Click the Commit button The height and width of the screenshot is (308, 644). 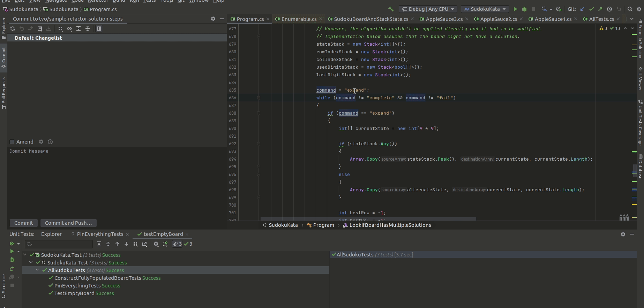tap(24, 223)
